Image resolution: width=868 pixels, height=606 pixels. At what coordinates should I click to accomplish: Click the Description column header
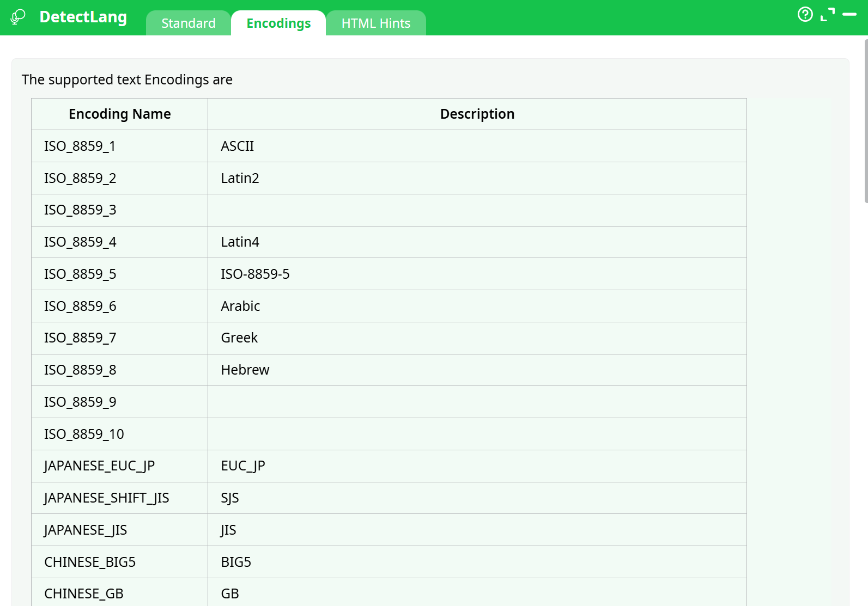click(x=477, y=114)
